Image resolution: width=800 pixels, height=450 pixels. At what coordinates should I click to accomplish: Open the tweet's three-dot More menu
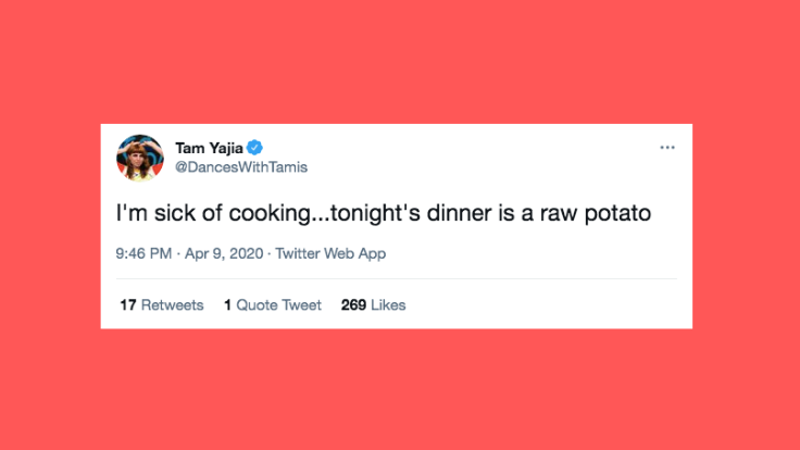(x=667, y=149)
